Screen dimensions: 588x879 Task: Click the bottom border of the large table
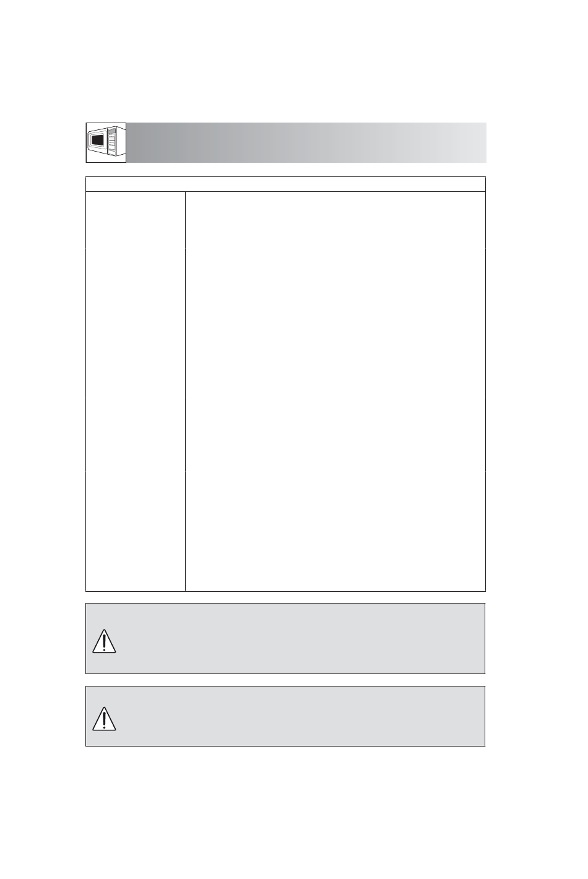285,591
